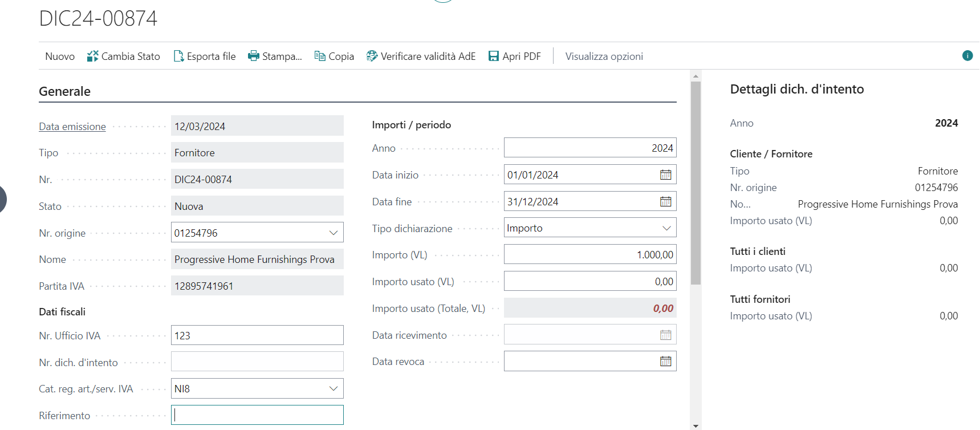Open calendar picker for Data inizio
This screenshot has height=430, width=980.
click(665, 175)
